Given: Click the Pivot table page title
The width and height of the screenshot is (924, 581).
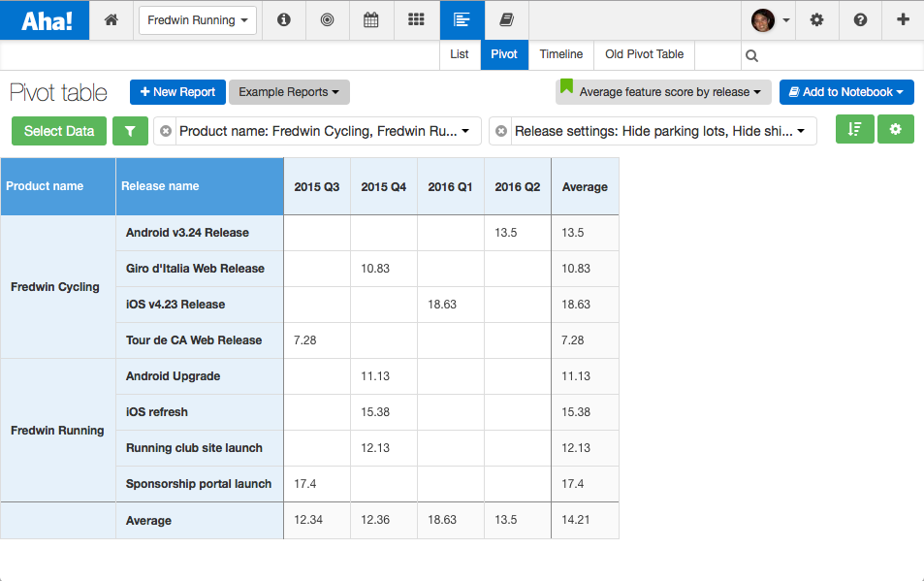Looking at the screenshot, I should click(x=58, y=92).
